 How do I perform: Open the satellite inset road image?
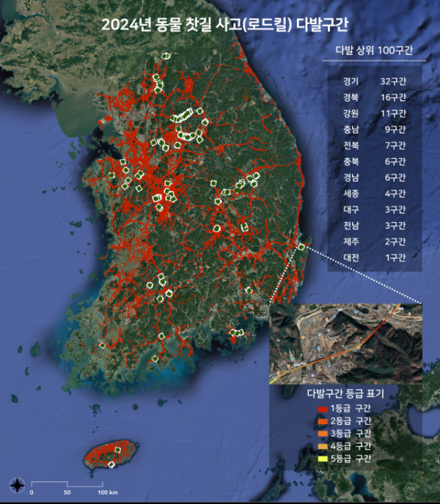coord(345,344)
